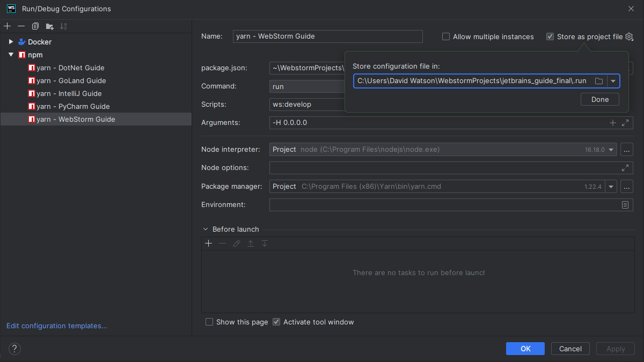Browse for the configuration file location
This screenshot has height=362, width=644.
599,80
